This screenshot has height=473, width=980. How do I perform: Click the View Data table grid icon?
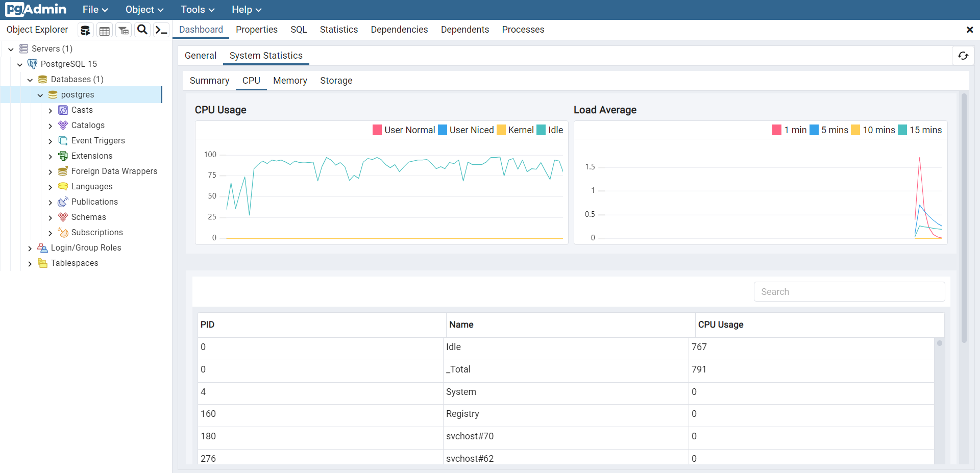(105, 31)
